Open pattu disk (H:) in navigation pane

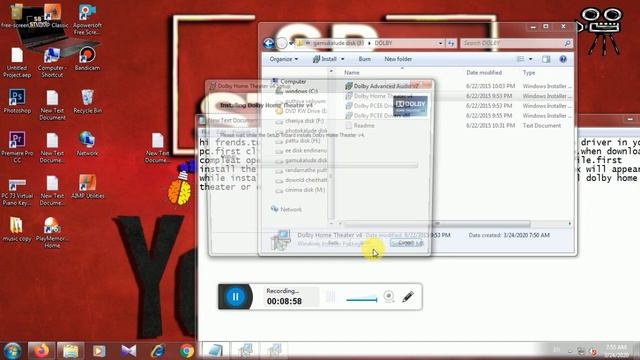coord(298,140)
